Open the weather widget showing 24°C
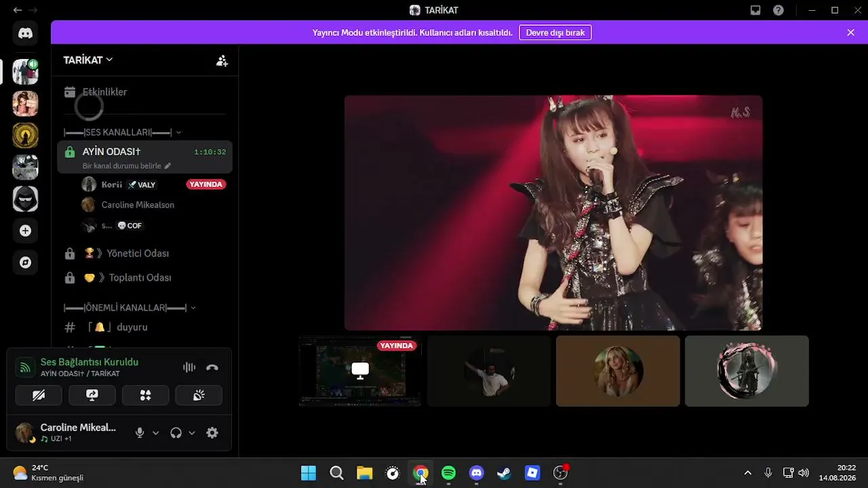Image resolution: width=868 pixels, height=488 pixels. [x=49, y=473]
